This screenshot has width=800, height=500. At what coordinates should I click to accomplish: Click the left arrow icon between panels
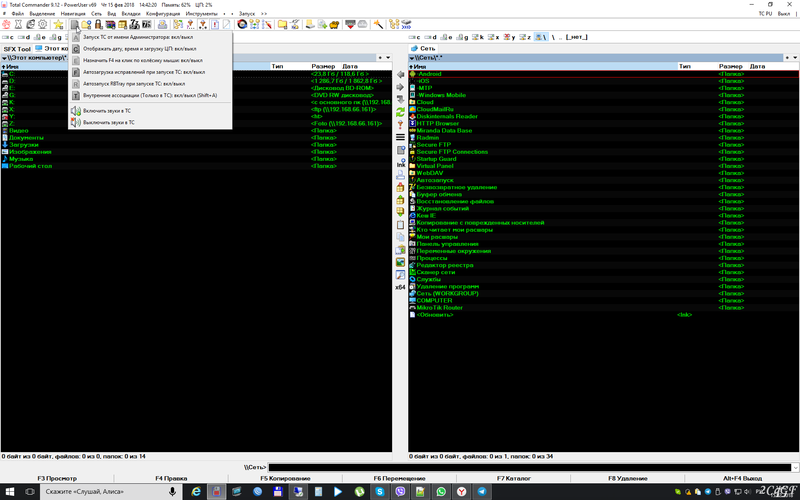[x=401, y=75]
